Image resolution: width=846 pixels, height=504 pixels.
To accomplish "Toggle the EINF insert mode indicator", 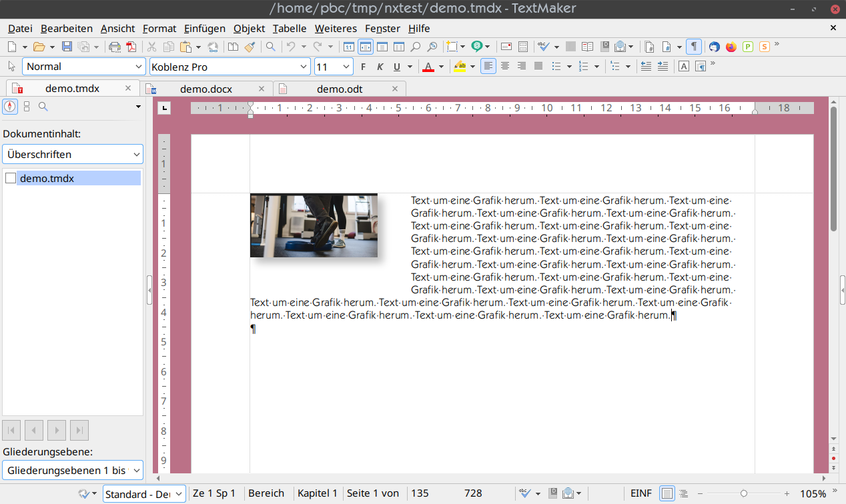I will coord(641,493).
